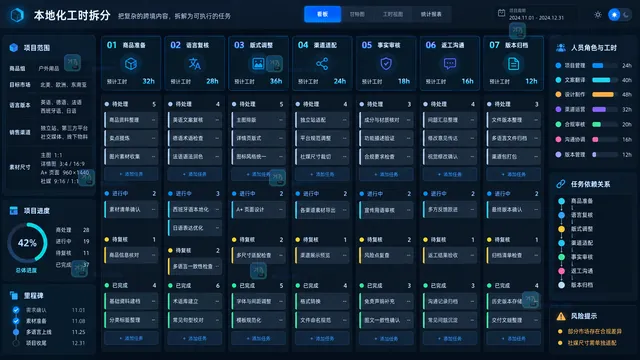Select the document icon in stage 07 card

click(513, 64)
